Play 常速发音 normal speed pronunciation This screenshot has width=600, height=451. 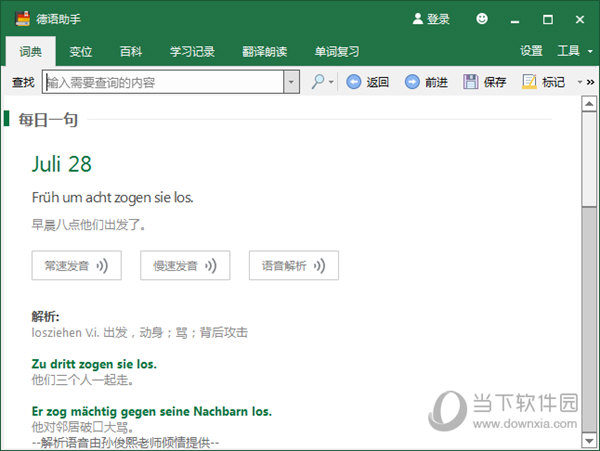77,265
